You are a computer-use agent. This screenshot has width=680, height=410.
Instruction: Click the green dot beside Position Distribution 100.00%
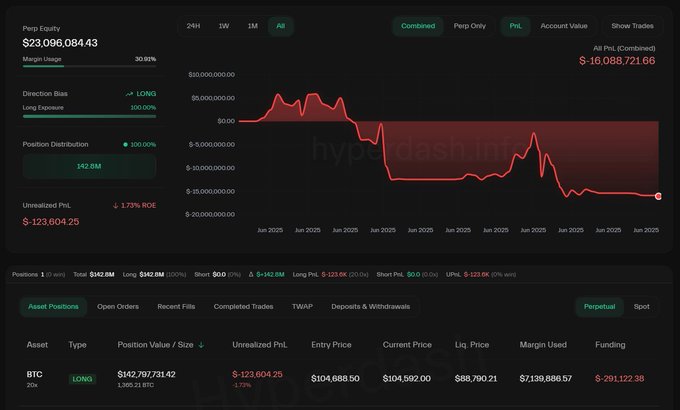pos(125,144)
